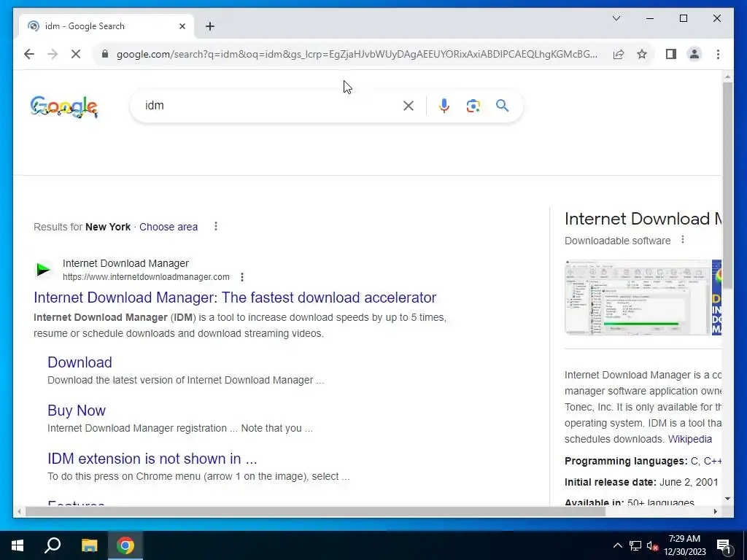Open the clock and date flyout
This screenshot has height=560, width=747.
pyautogui.click(x=684, y=545)
